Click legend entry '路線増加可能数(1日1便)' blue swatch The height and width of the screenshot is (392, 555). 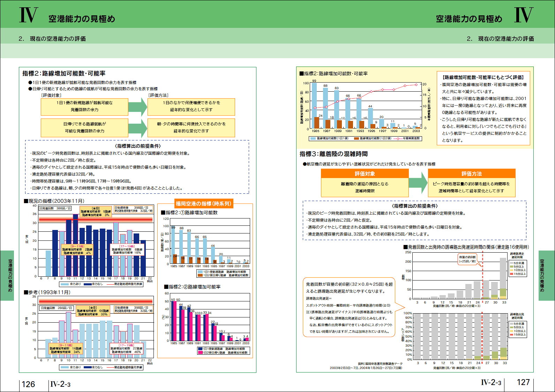(313, 139)
